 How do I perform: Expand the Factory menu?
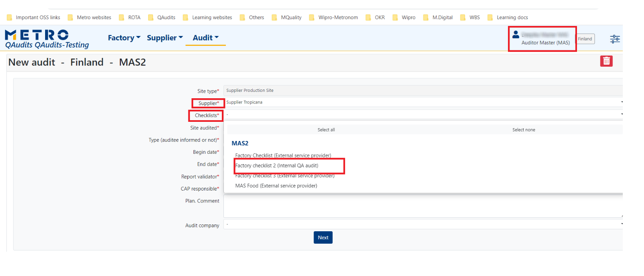click(x=124, y=38)
